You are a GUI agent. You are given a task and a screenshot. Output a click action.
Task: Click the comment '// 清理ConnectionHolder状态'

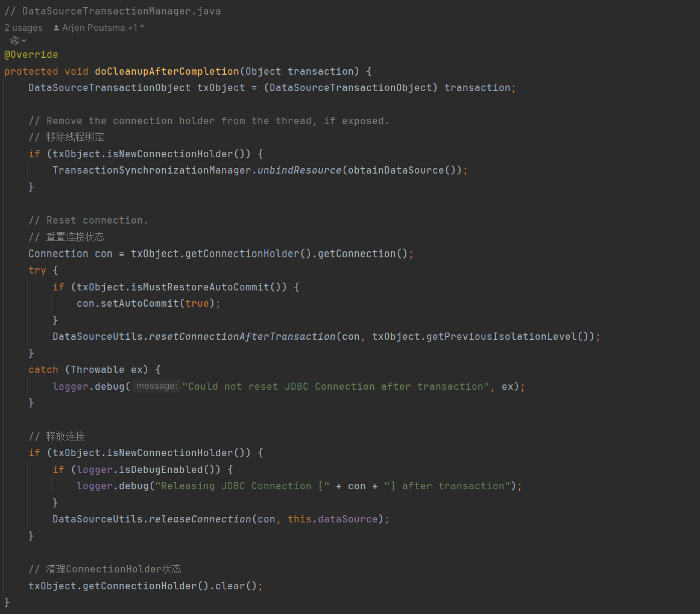105,569
